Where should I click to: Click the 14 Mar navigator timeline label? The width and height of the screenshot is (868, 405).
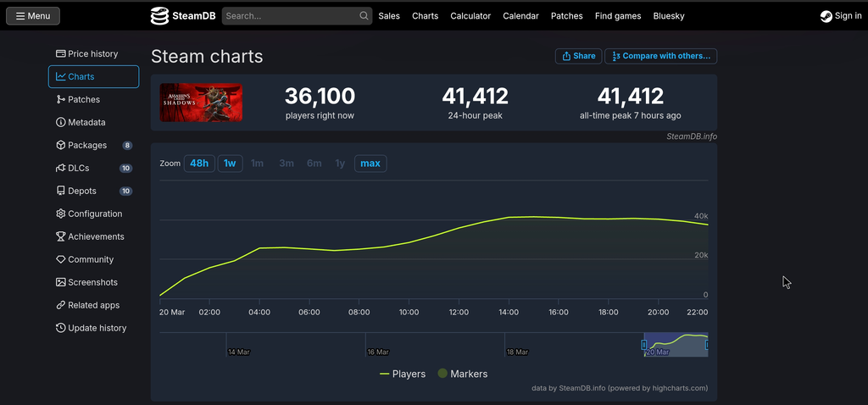[239, 352]
